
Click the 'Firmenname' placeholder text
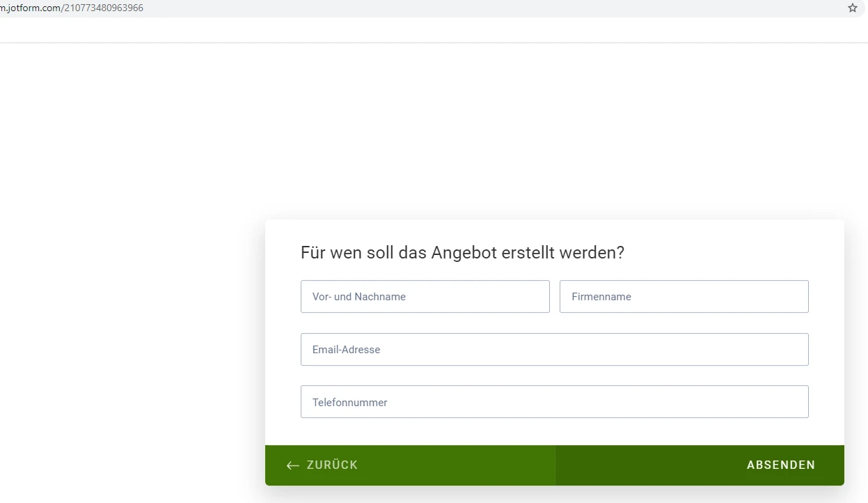(601, 297)
